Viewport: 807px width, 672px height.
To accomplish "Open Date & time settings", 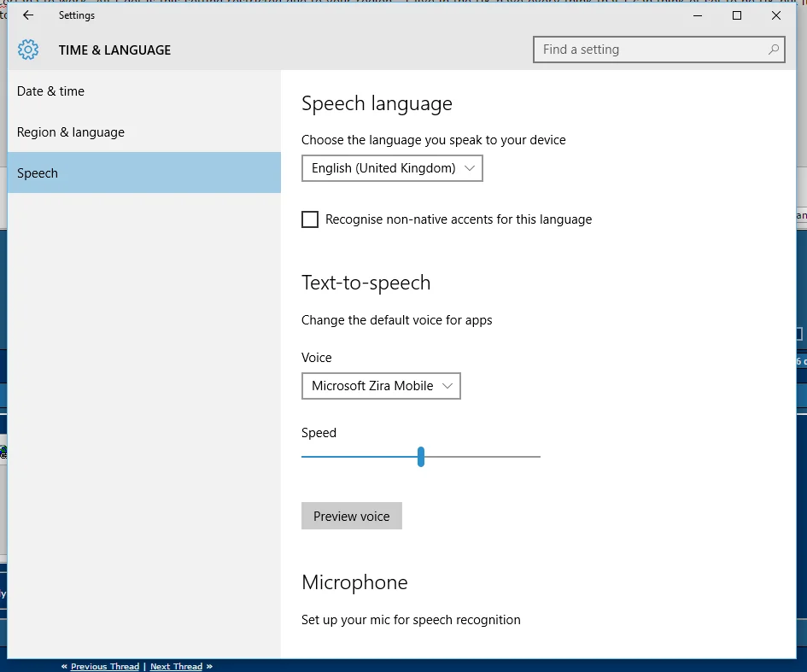I will (x=144, y=91).
